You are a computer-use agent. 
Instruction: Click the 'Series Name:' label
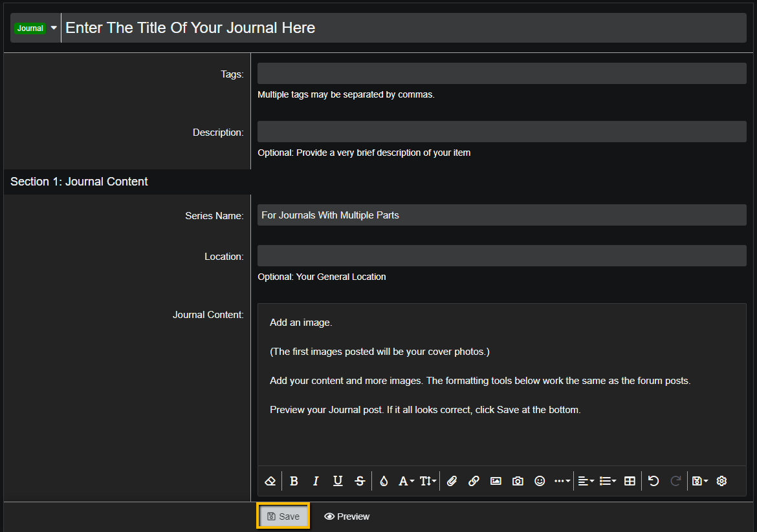click(x=214, y=216)
